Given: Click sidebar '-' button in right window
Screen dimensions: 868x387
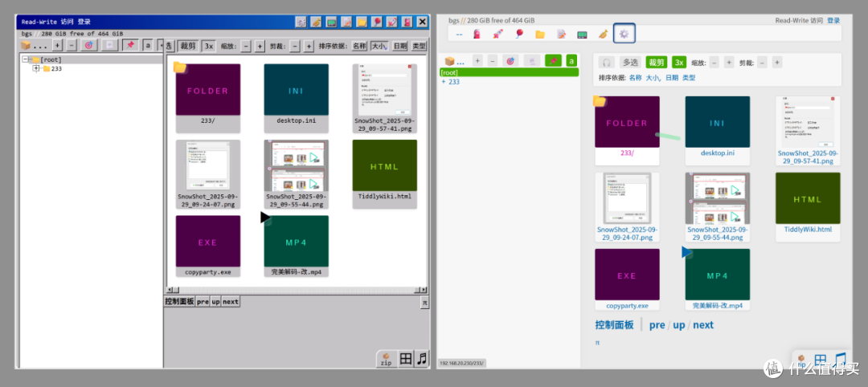Looking at the screenshot, I should [x=493, y=61].
